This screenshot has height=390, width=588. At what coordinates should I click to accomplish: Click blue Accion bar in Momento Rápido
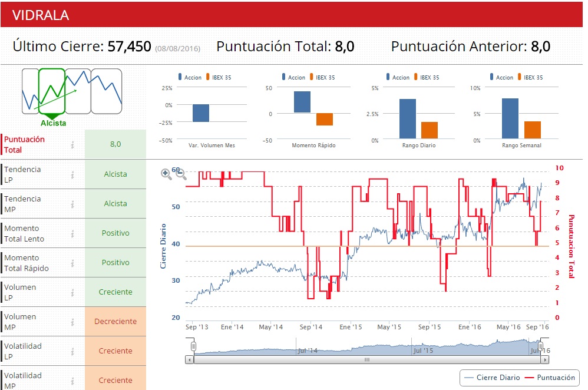[302, 102]
